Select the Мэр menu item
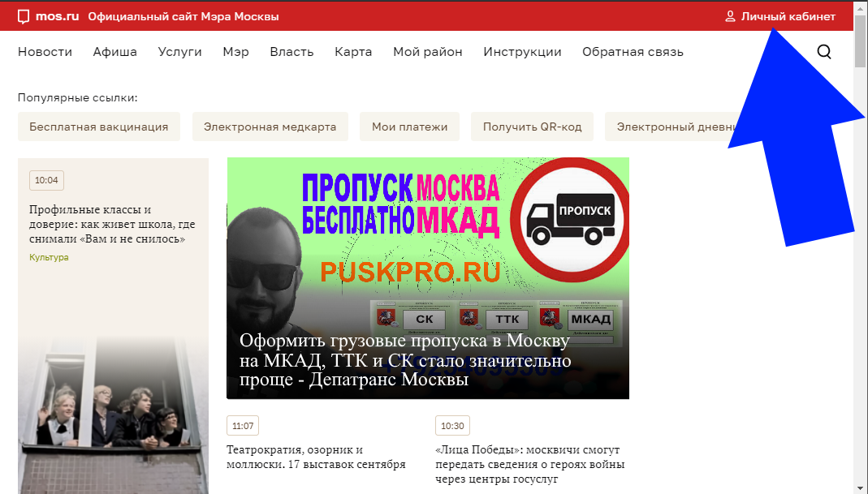 pyautogui.click(x=235, y=51)
